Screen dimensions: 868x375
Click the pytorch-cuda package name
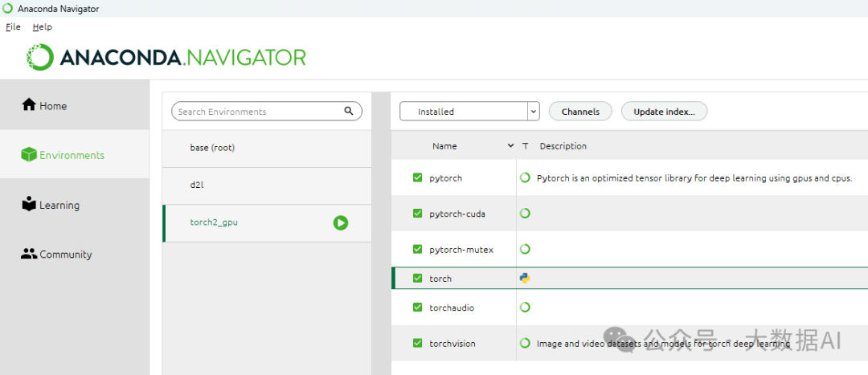click(x=457, y=214)
